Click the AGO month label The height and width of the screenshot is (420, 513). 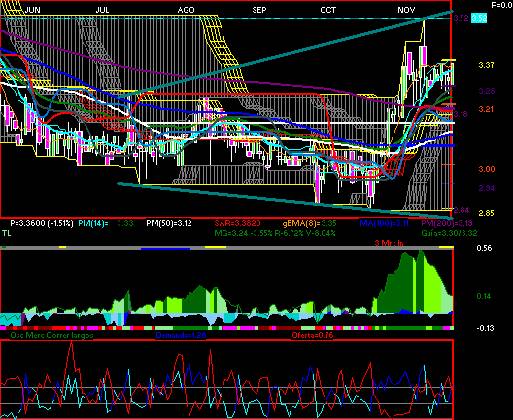186,10
